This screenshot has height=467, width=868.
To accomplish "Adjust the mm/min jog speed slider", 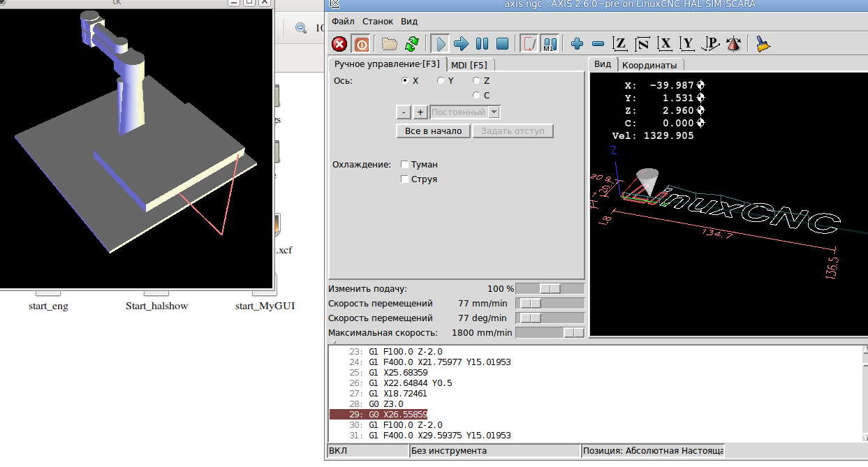I will [x=550, y=304].
